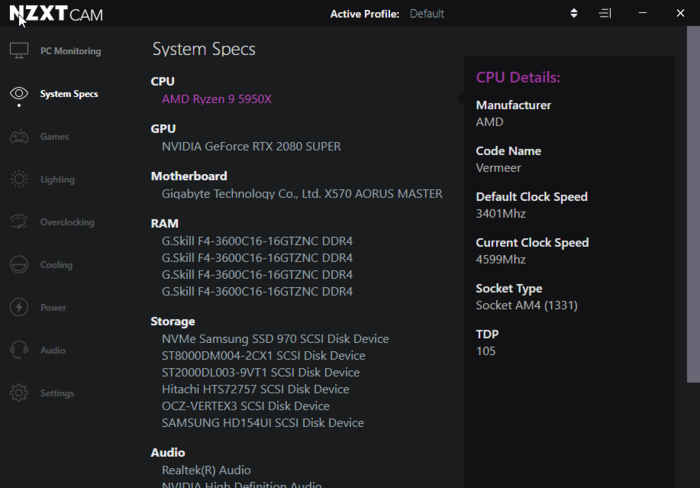Click the CPU section heading
700x488 pixels.
(x=162, y=81)
